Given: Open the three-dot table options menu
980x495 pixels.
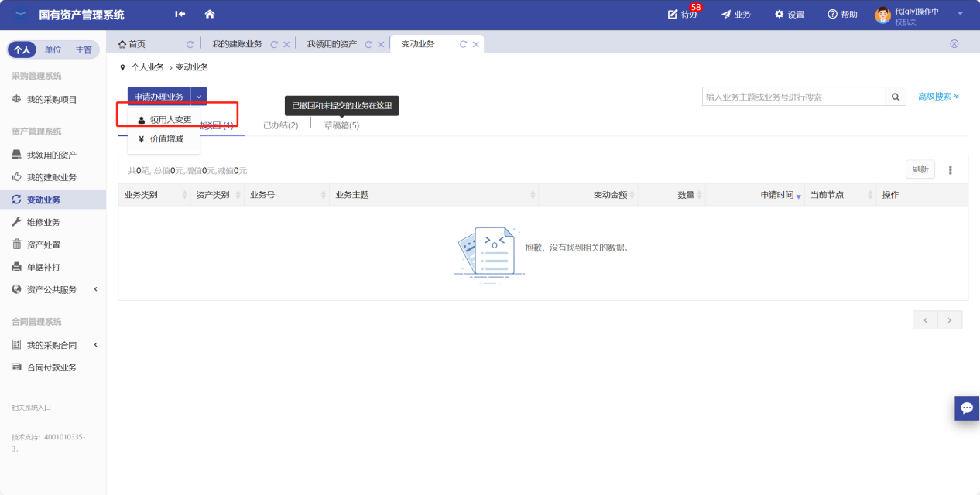Looking at the screenshot, I should point(951,170).
